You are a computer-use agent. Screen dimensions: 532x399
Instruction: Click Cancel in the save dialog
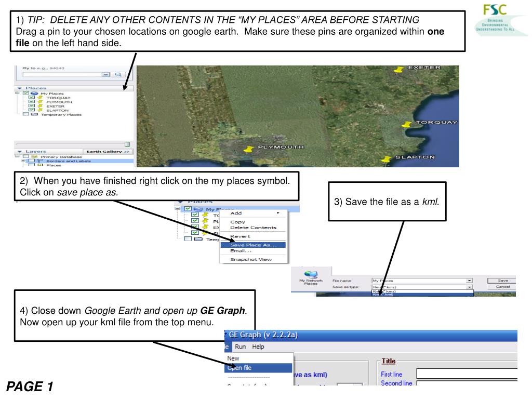(502, 287)
